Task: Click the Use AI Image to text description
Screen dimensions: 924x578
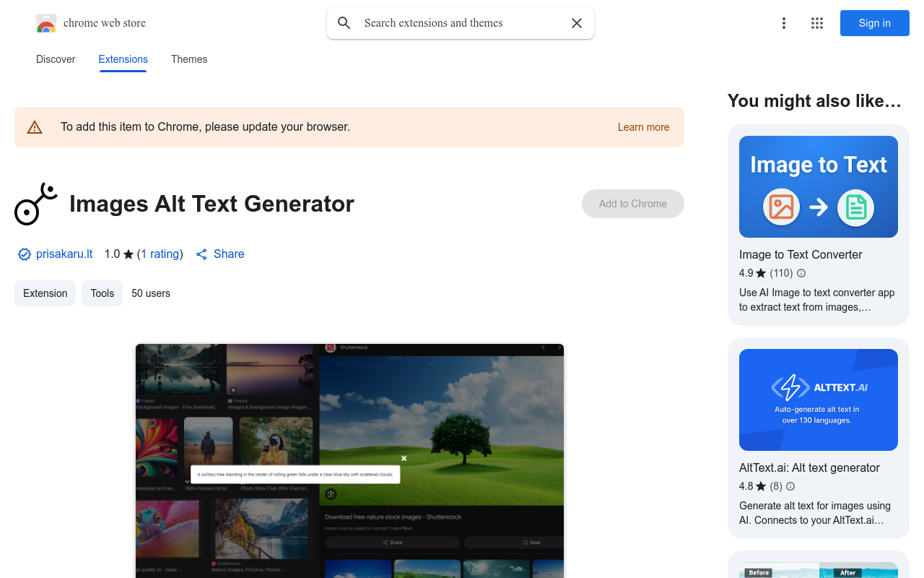Action: (x=817, y=300)
